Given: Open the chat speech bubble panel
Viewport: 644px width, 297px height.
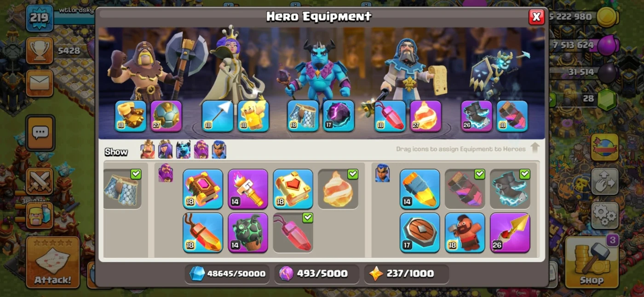Looking at the screenshot, I should click(40, 133).
